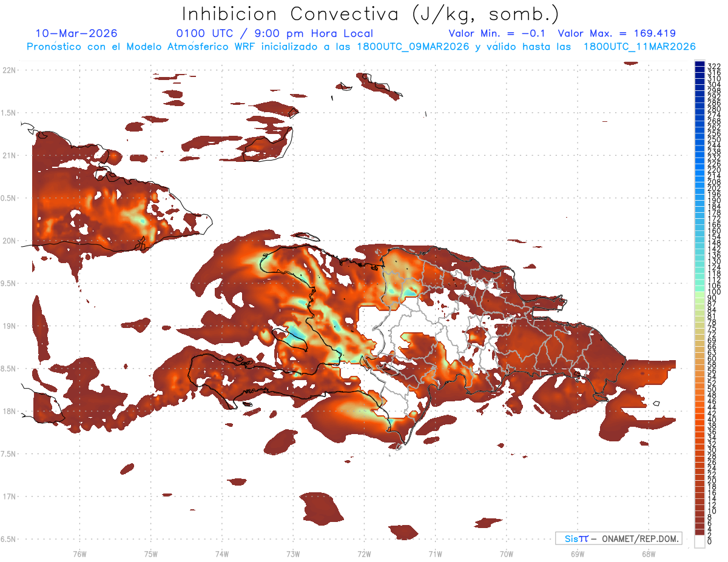
Task: Click the date '10-Mar-2026'
Action: click(x=76, y=33)
